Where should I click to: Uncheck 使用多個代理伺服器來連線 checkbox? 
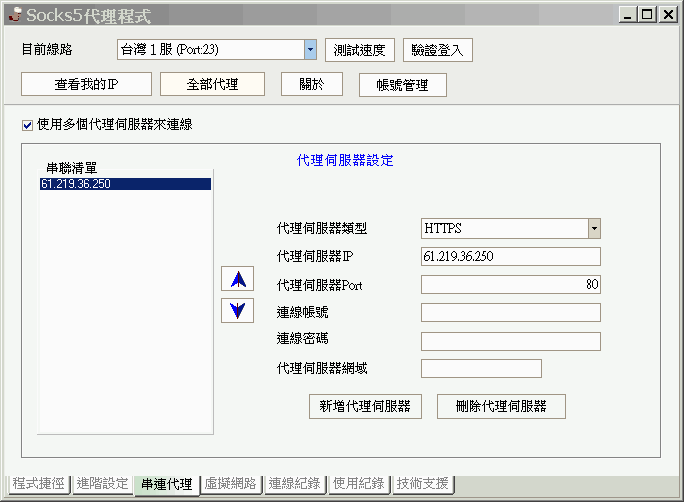(27, 126)
